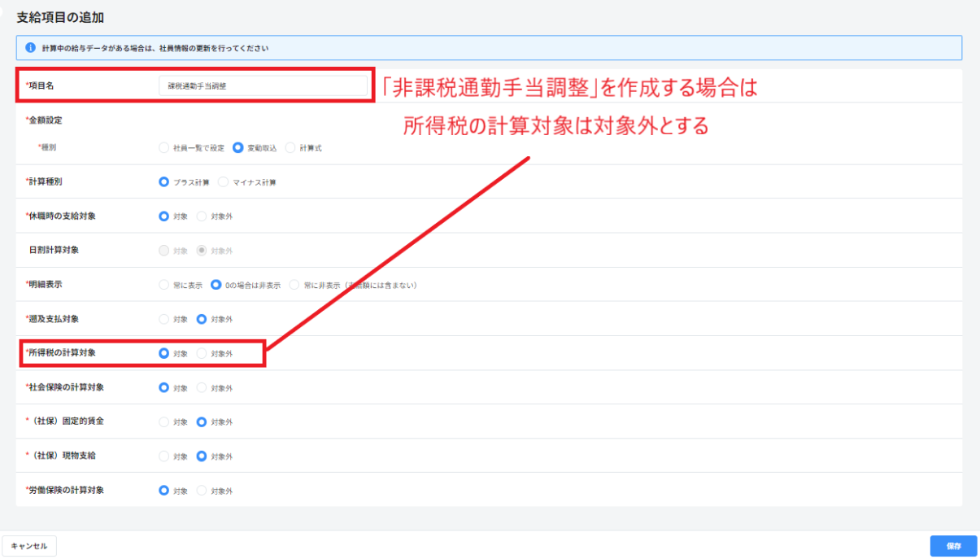Click the 項目名 text input field
Image resolution: width=980 pixels, height=559 pixels.
coord(263,85)
